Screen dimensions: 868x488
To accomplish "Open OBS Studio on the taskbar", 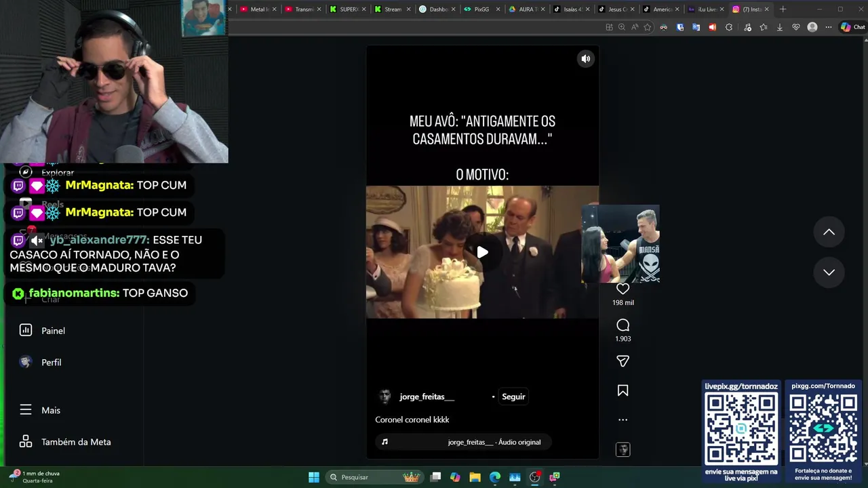I will coord(534,477).
